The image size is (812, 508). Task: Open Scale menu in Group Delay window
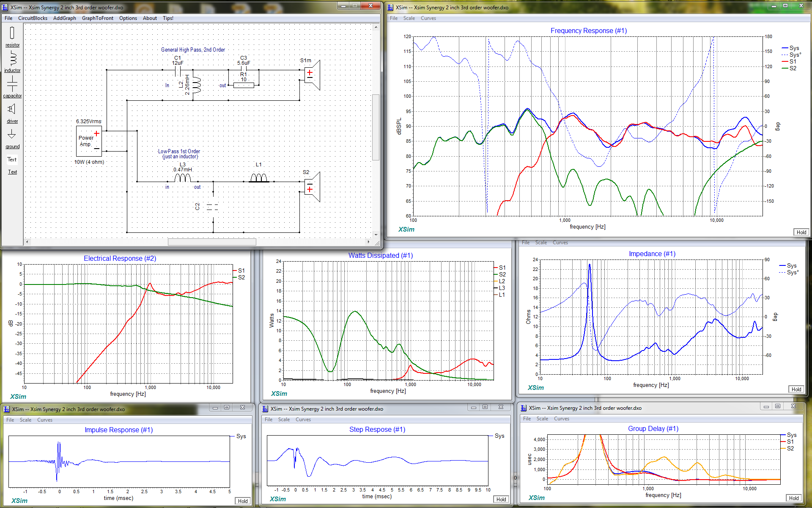click(x=542, y=419)
